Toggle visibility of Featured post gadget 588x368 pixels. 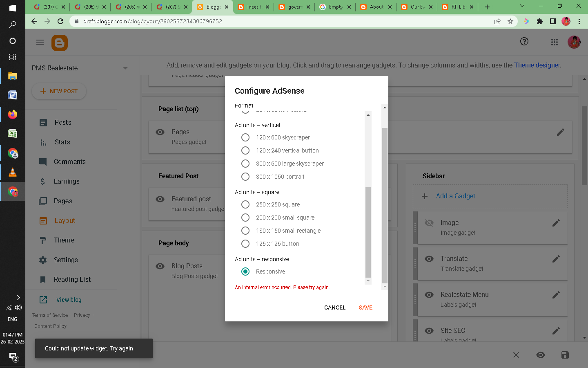(160, 199)
